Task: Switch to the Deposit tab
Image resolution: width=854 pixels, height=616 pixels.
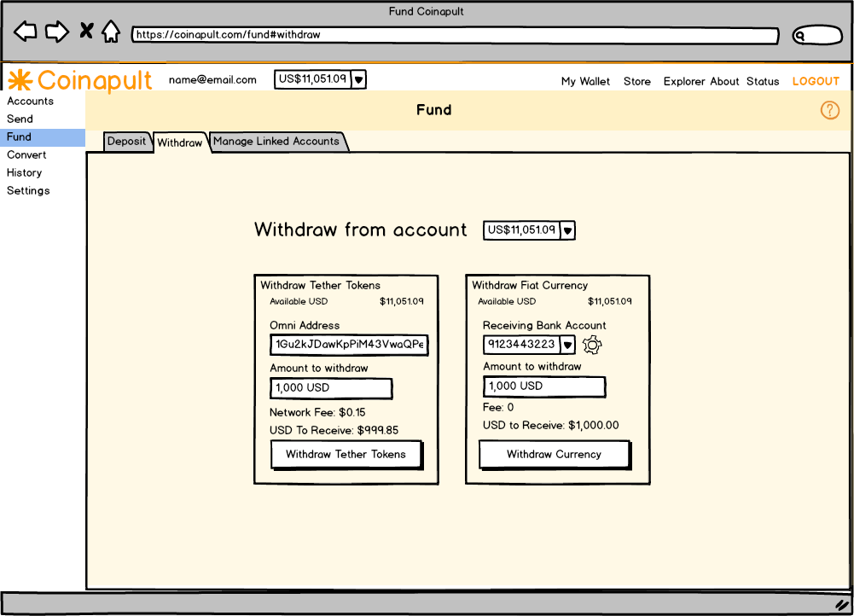Action: click(x=127, y=142)
